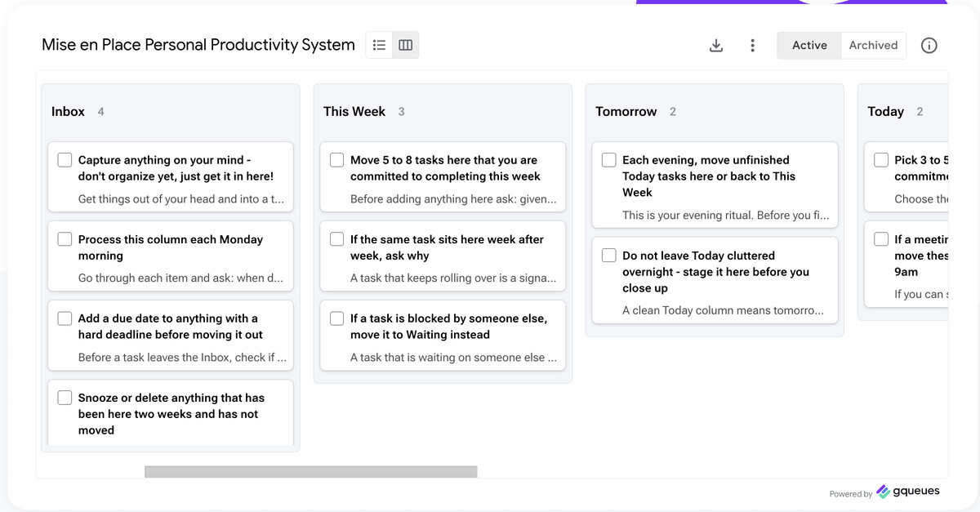Open the info icon details
The height and width of the screenshot is (512, 980).
929,46
